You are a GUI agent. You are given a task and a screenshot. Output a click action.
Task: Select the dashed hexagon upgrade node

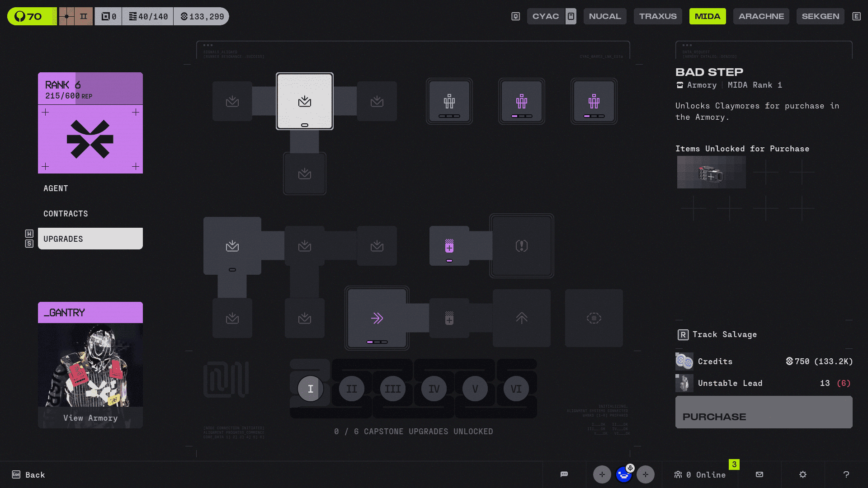point(594,318)
